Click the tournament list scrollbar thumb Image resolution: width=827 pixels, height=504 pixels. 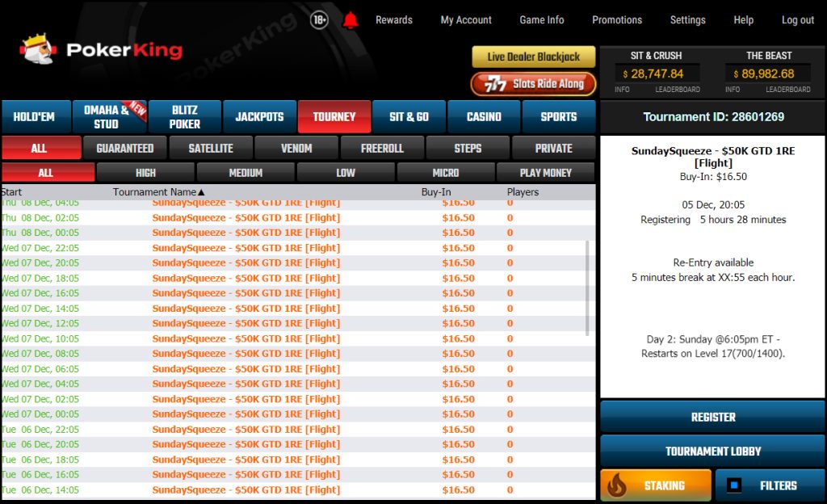click(587, 288)
